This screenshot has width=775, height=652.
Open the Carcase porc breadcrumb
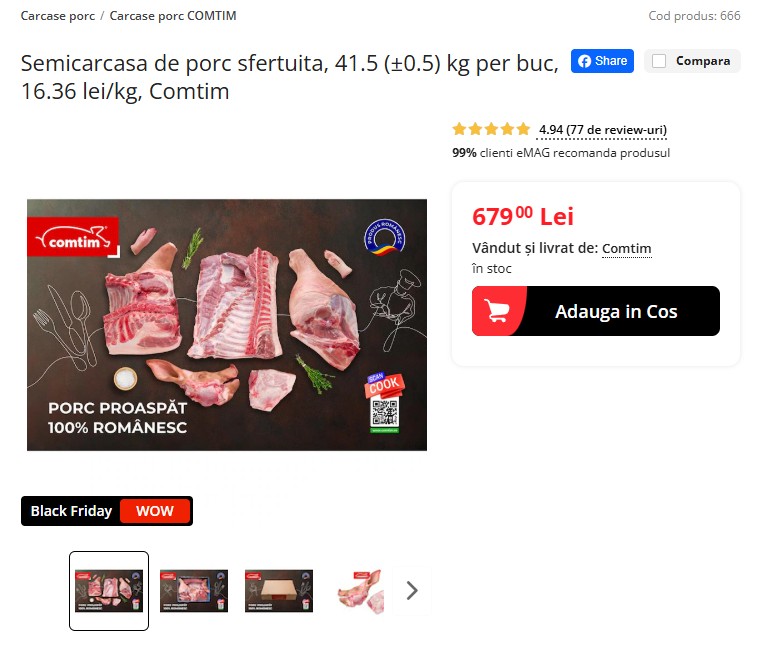pyautogui.click(x=58, y=16)
